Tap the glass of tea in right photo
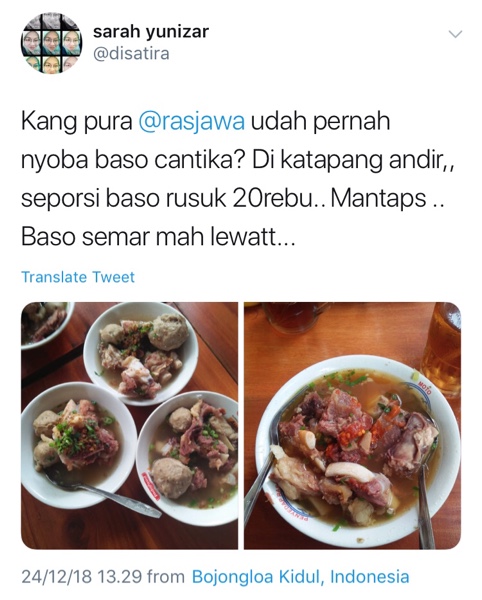Image resolution: width=482 pixels, height=600 pixels. point(441,348)
